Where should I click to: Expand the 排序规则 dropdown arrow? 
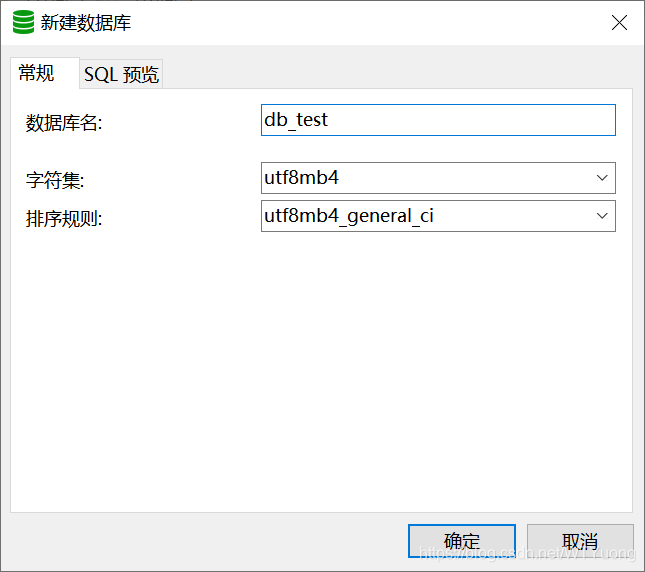click(x=602, y=216)
